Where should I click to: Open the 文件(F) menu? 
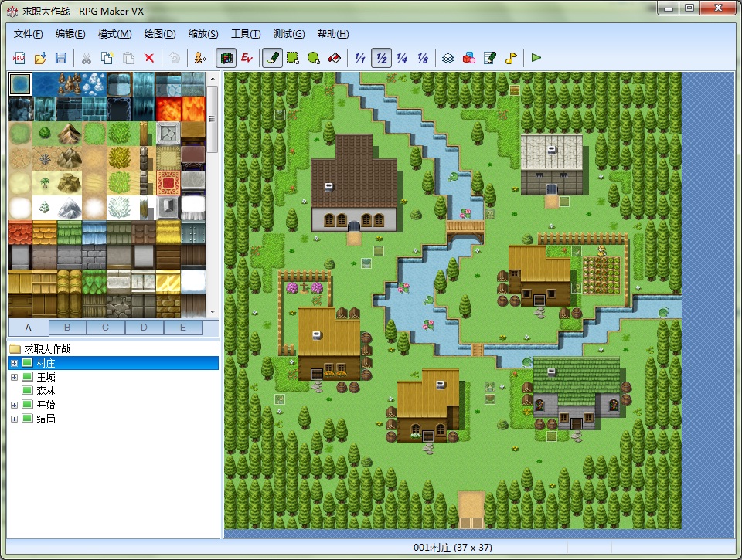(x=28, y=33)
